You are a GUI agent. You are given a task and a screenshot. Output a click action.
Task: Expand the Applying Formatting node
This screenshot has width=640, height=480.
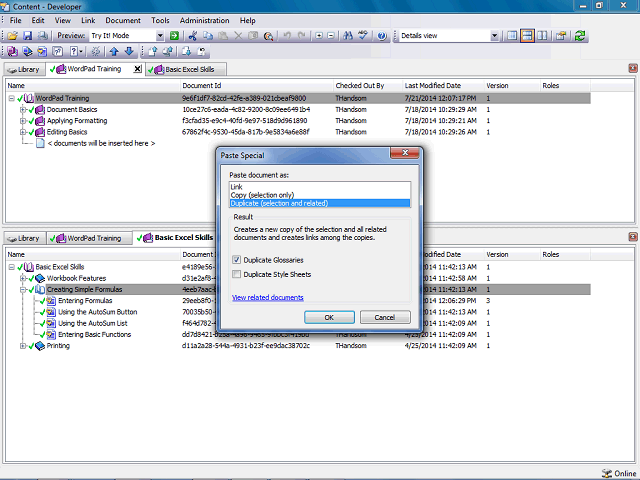pos(23,121)
